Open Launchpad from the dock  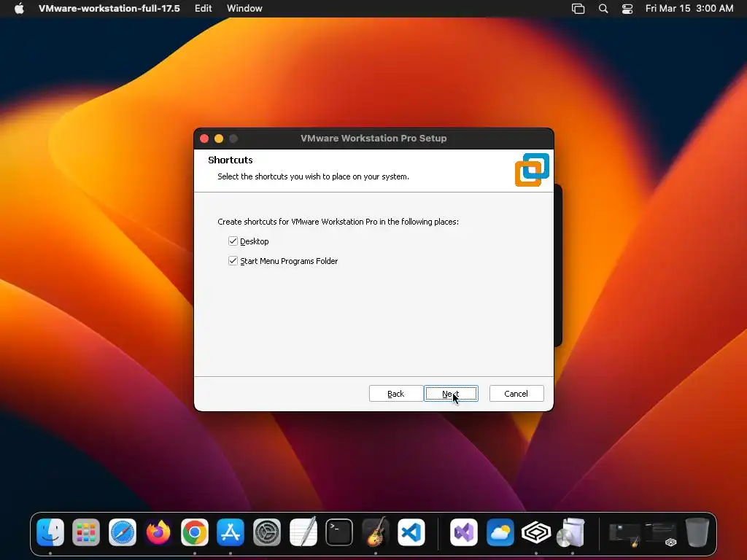[86, 532]
